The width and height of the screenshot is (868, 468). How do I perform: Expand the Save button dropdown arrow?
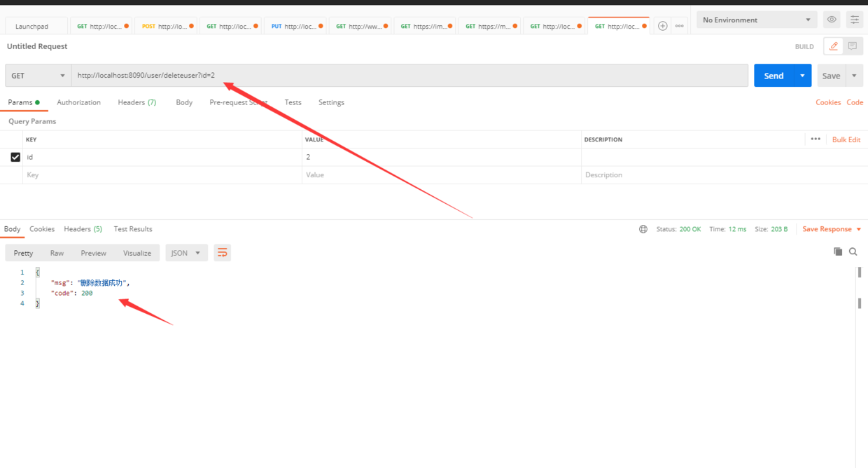pos(854,76)
